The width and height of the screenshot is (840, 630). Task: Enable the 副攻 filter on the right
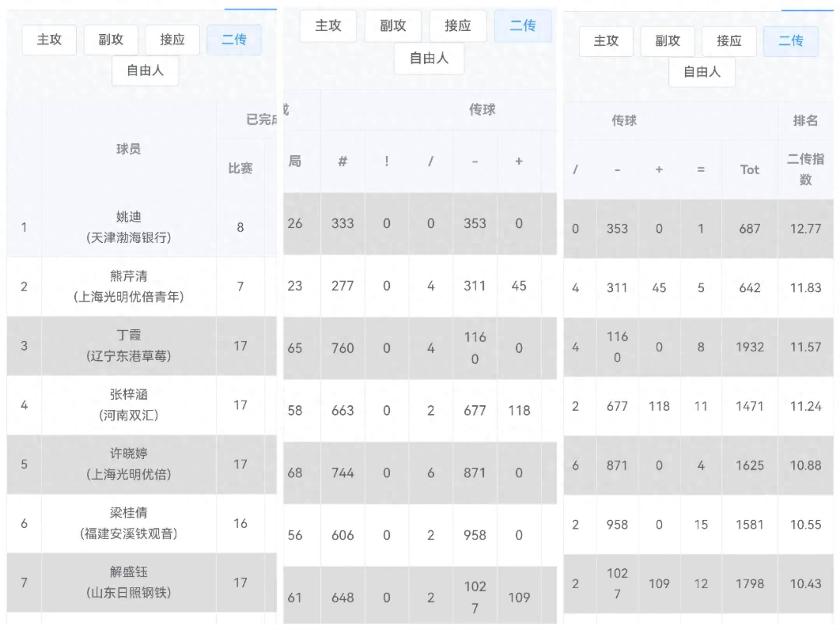click(x=667, y=41)
